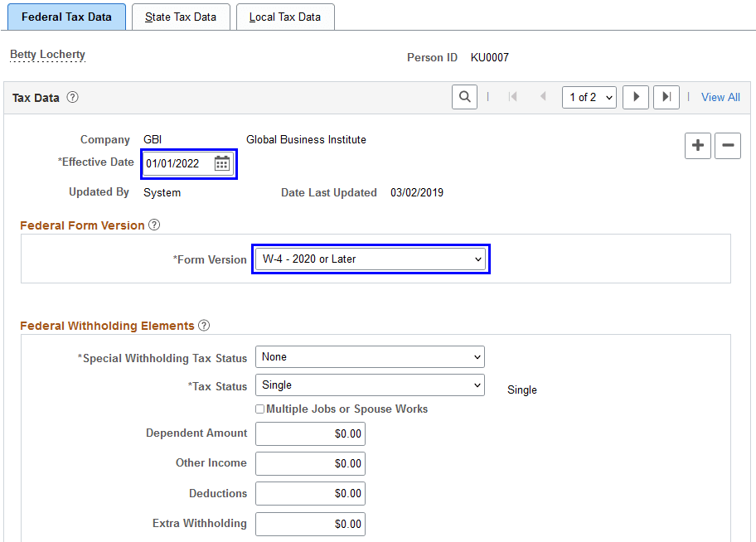756x542 pixels.
Task: Open help for Federal Withholding Elements
Action: click(x=204, y=325)
